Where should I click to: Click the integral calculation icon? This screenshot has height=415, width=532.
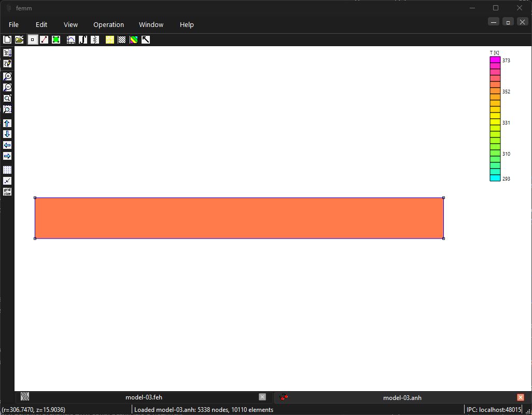coord(83,40)
